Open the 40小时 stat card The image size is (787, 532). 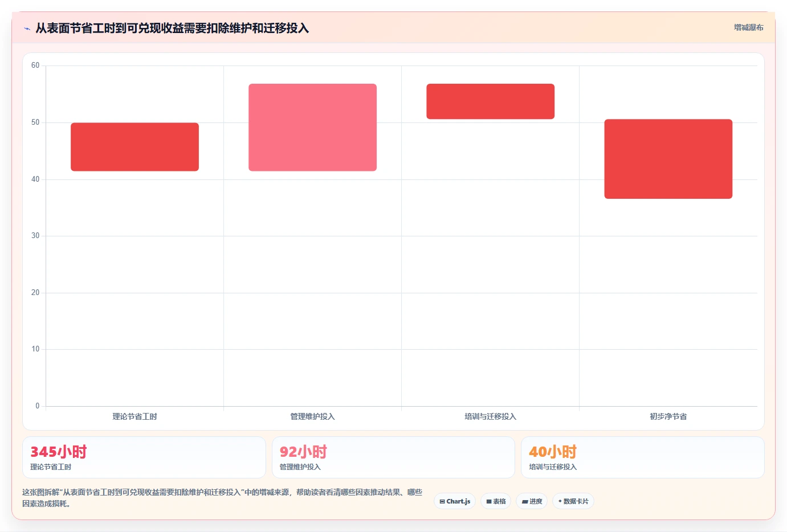pos(643,457)
